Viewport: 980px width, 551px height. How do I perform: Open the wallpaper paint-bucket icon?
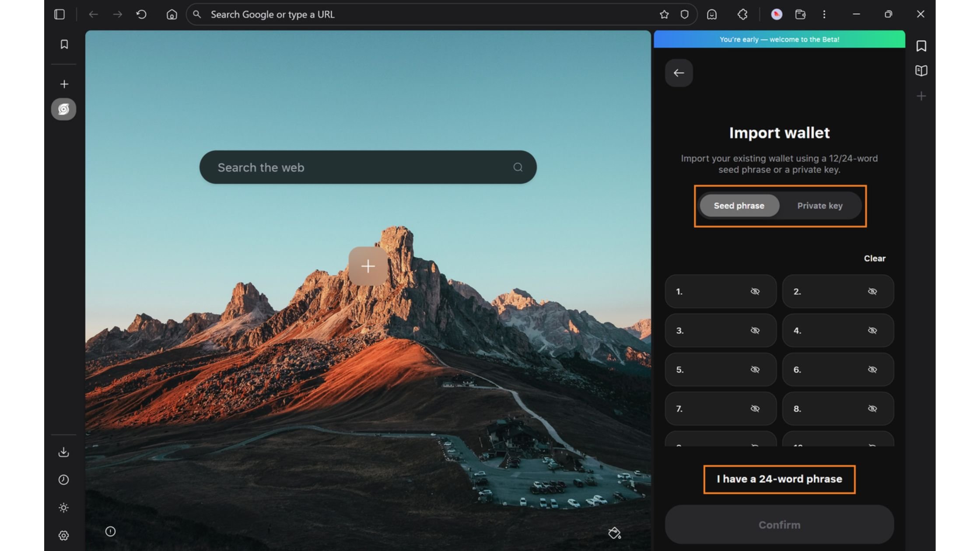tap(614, 534)
